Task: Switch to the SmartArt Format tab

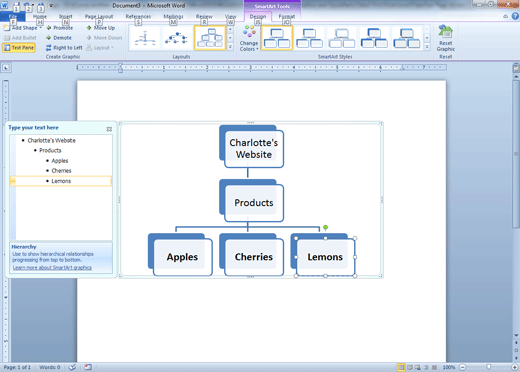Action: [x=287, y=16]
